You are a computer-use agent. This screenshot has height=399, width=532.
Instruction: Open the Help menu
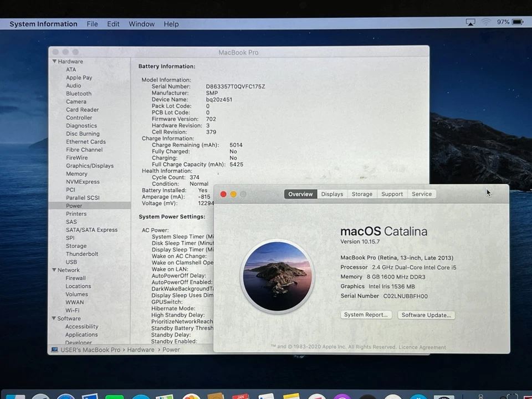[171, 24]
